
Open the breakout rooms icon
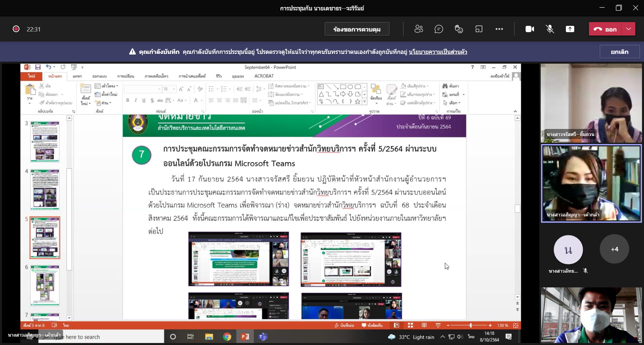[479, 29]
